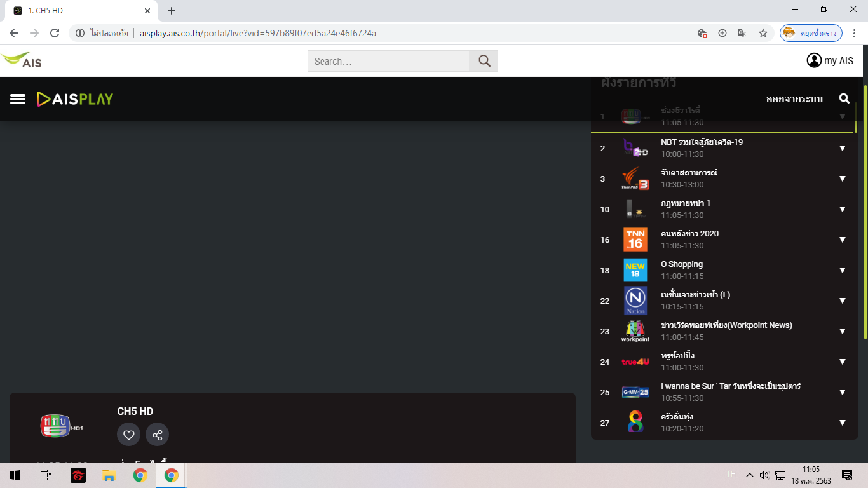Screen dimensions: 868x488
Task: Close the "1. CH5 HD" tab
Action: (x=147, y=11)
